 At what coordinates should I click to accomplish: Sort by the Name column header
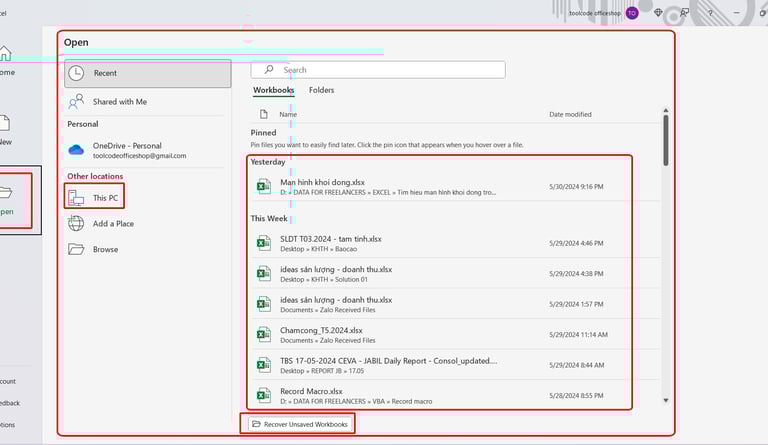pos(288,114)
